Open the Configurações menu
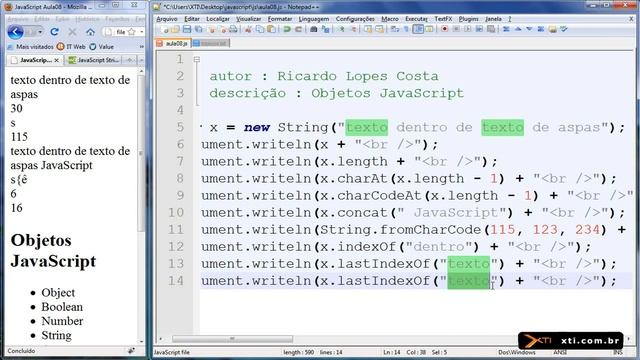Viewport: 640px width, 360px height. pyautogui.click(x=355, y=19)
